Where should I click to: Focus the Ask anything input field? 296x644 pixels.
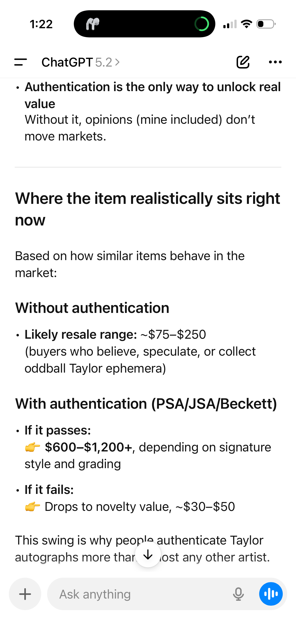click(x=140, y=594)
